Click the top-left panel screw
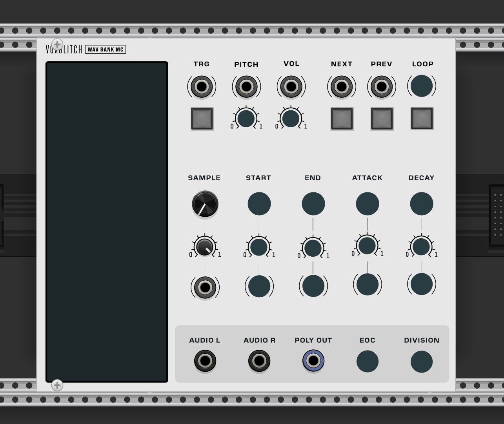Viewport: 504px width, 424px height. tap(57, 44)
